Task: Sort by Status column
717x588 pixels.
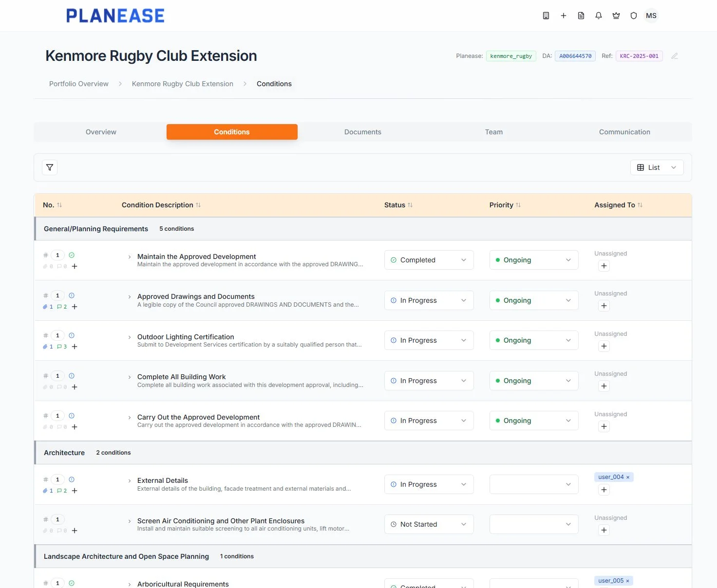Action: click(x=410, y=205)
